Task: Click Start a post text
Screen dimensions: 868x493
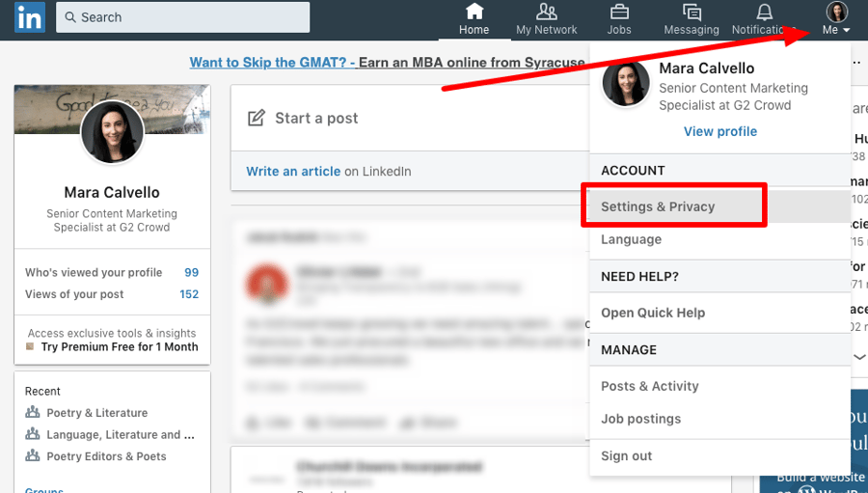Action: [316, 118]
